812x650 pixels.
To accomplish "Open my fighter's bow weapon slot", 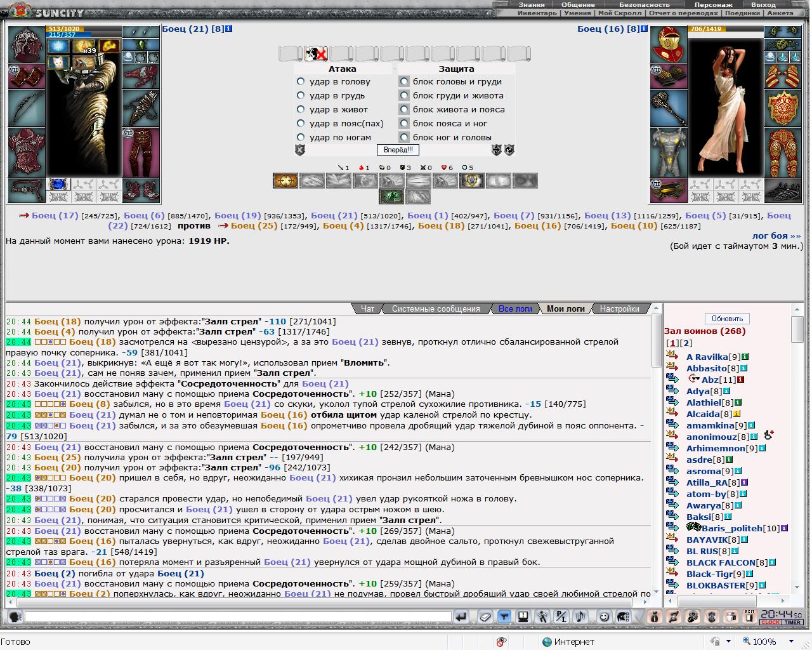I will click(27, 108).
